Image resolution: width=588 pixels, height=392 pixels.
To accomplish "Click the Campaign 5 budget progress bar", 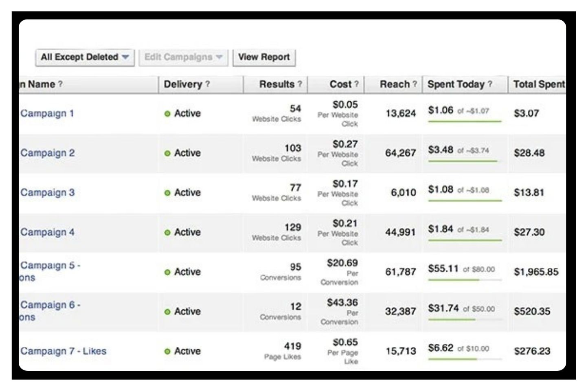I will (465, 280).
